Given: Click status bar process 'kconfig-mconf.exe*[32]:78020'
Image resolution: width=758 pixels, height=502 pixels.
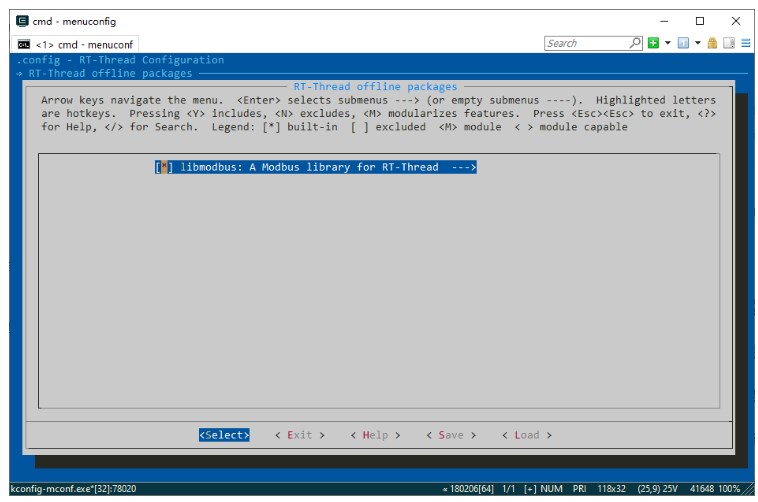Looking at the screenshot, I should pyautogui.click(x=73, y=488).
